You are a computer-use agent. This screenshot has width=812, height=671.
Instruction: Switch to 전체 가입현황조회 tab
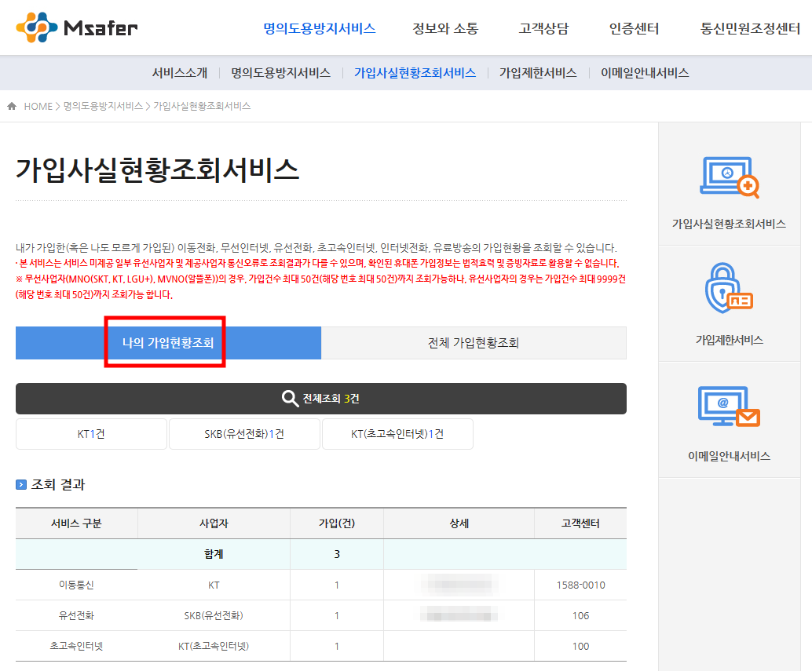[x=474, y=342]
